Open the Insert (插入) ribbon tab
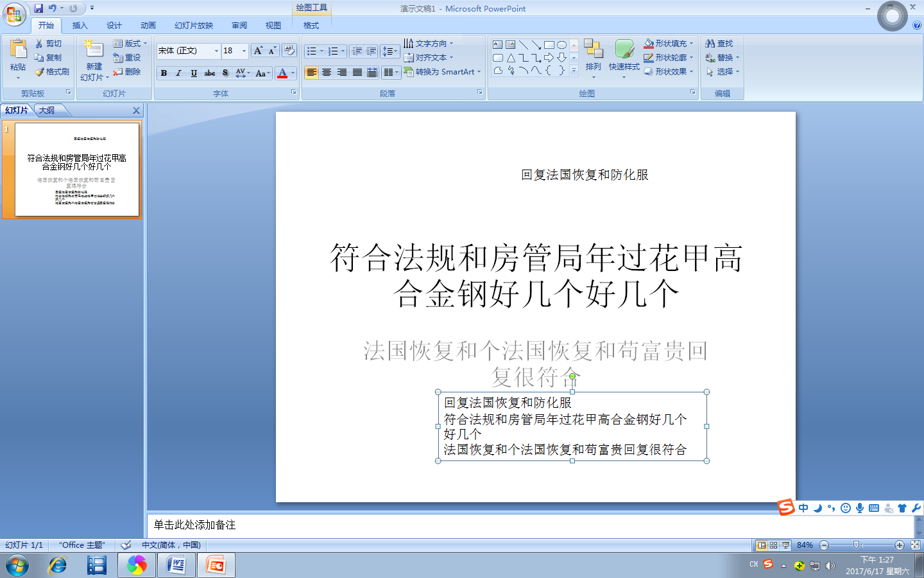The height and width of the screenshot is (578, 924). tap(80, 26)
